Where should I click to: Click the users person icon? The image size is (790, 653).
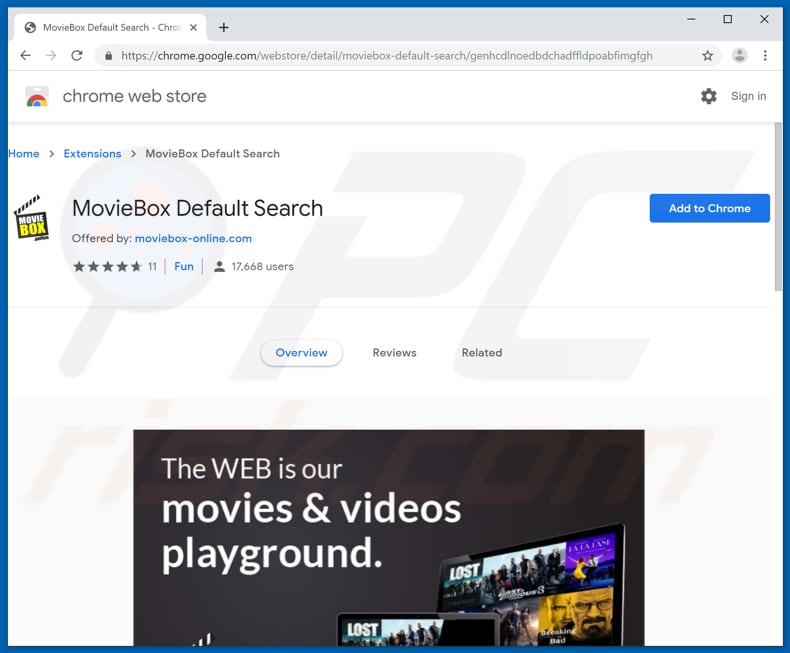[219, 267]
